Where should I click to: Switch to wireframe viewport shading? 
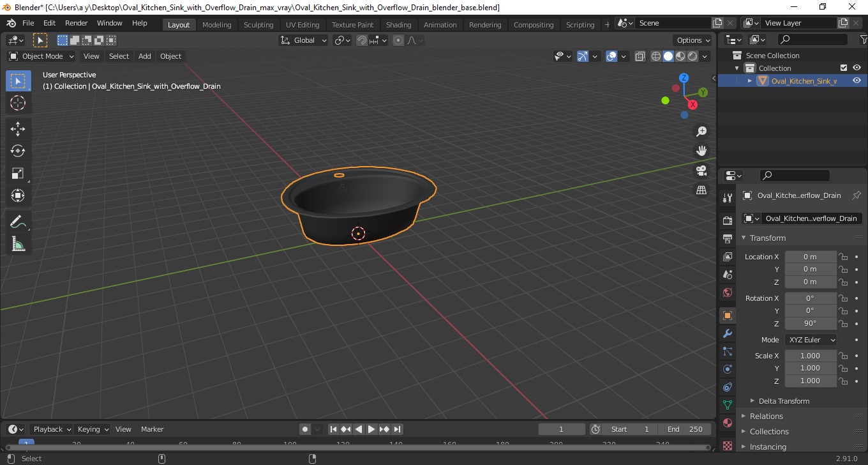click(x=656, y=56)
